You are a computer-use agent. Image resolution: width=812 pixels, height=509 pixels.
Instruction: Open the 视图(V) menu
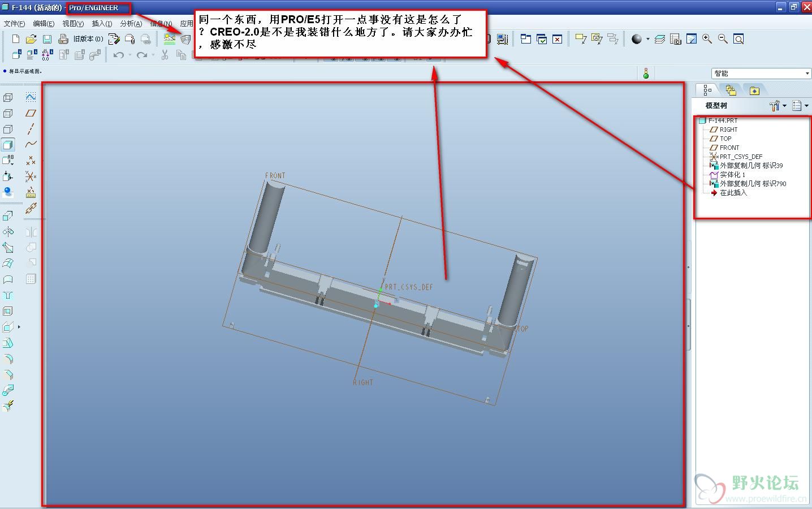[73, 24]
